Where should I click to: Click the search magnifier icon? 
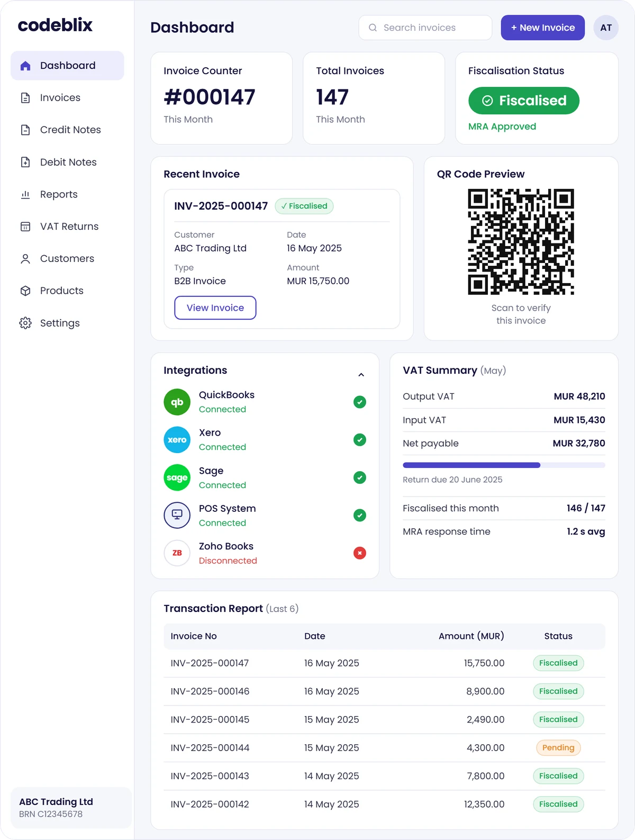[373, 28]
